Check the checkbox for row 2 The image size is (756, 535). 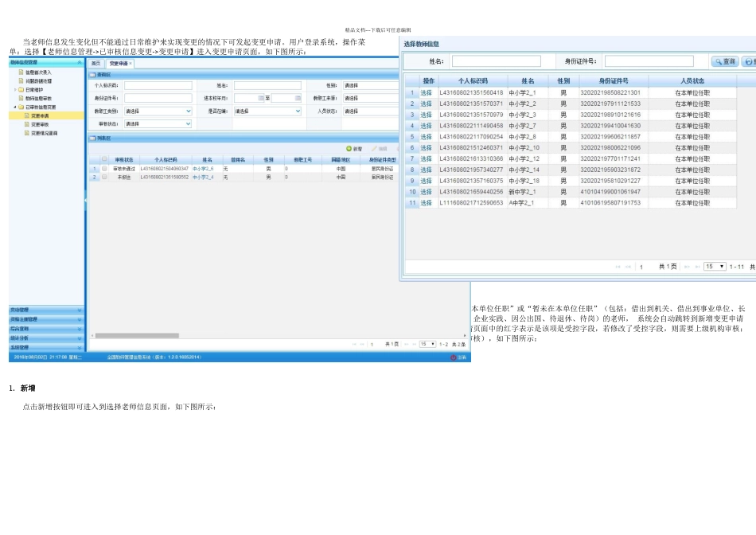(103, 177)
